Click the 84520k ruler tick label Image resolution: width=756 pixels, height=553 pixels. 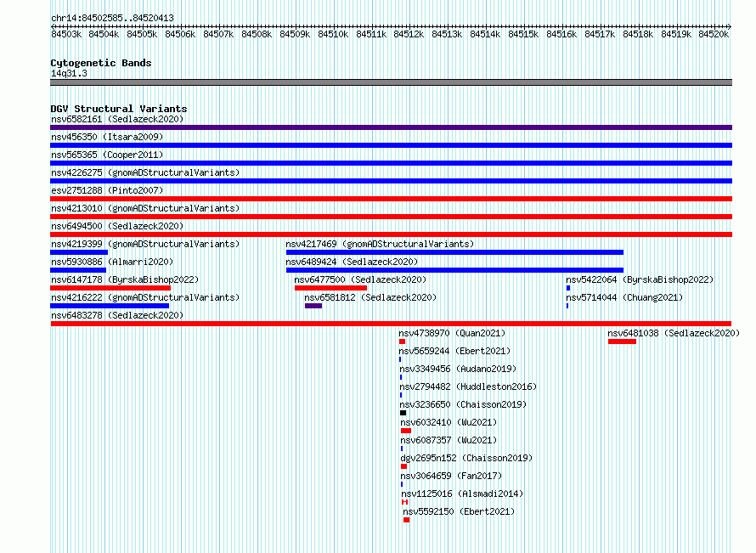click(714, 34)
